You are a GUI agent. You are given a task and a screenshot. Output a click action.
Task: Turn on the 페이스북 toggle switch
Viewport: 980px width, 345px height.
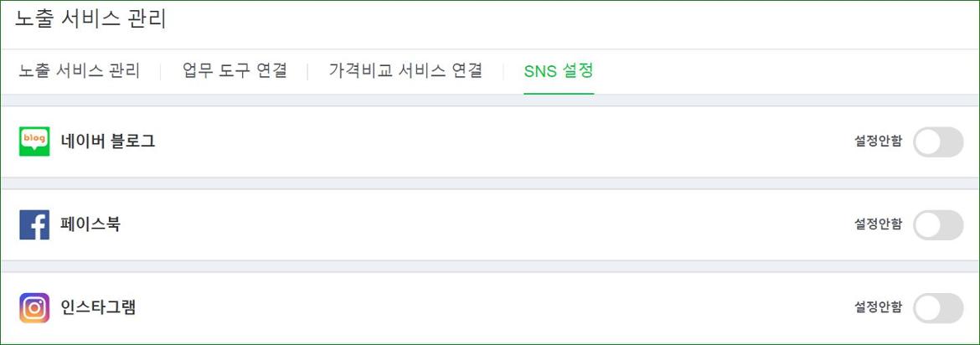click(x=938, y=225)
